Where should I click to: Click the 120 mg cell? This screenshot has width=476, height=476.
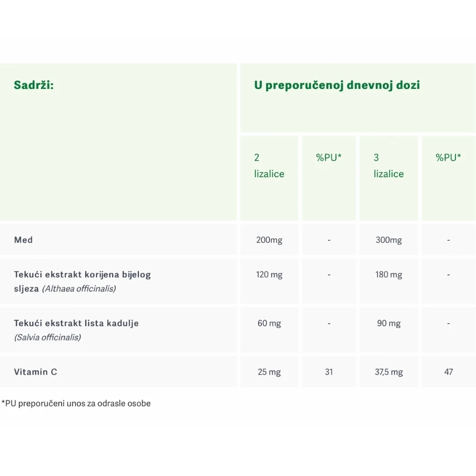tap(269, 275)
